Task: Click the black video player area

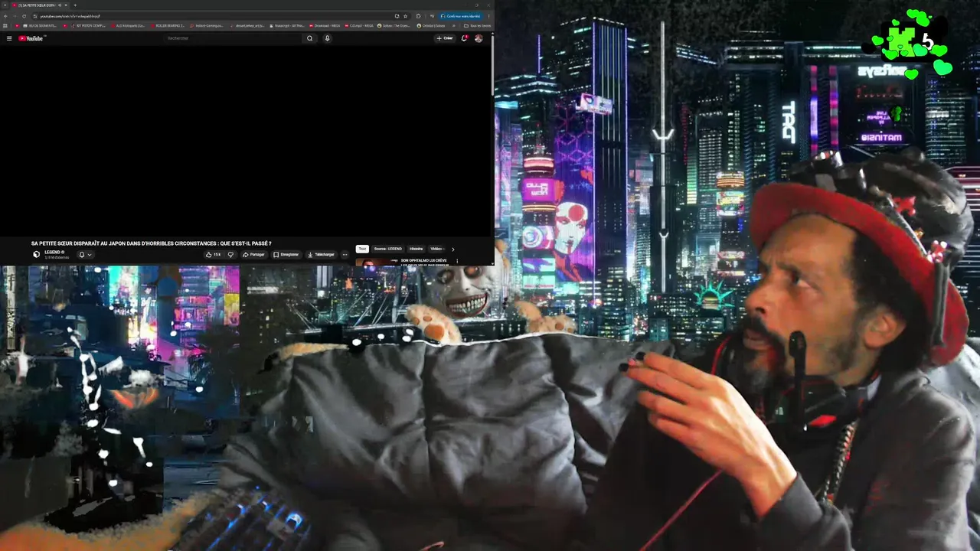Action: pos(246,142)
